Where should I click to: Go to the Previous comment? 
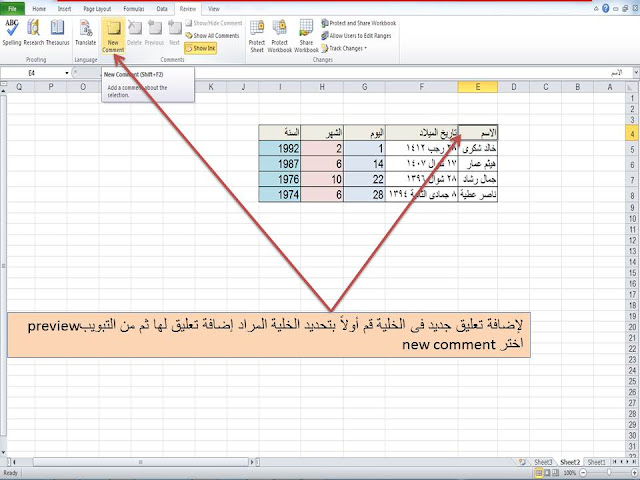pos(154,33)
